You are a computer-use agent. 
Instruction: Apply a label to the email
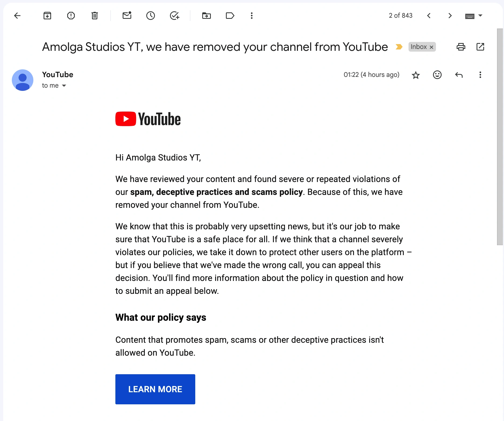(230, 16)
